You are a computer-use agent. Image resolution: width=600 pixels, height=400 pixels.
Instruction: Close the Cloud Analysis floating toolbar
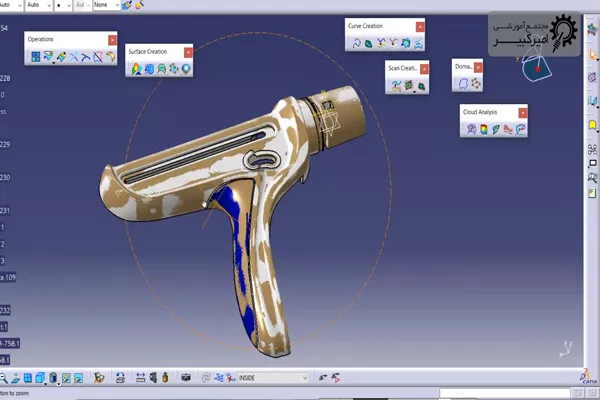point(523,113)
